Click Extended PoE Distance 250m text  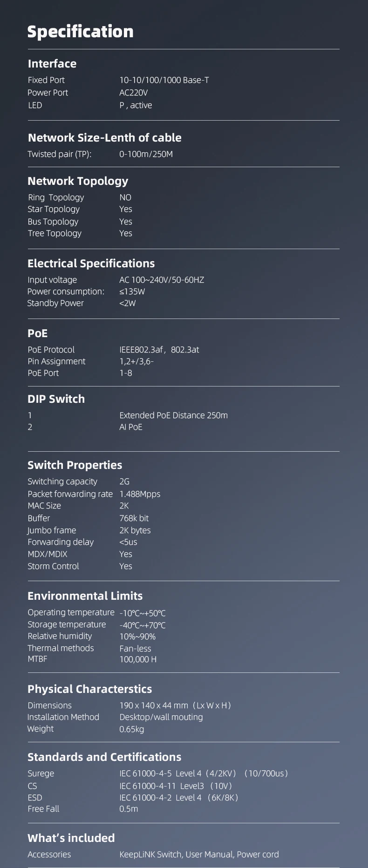[173, 415]
